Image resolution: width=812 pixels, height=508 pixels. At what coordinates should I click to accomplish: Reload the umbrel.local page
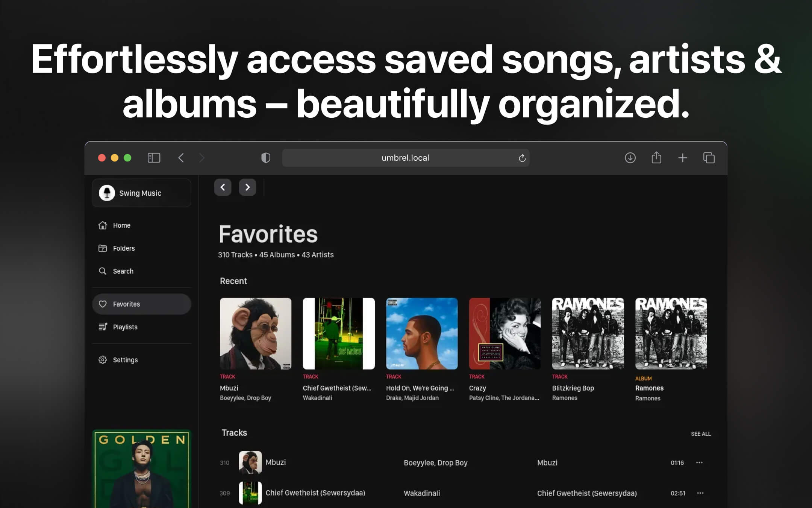click(522, 158)
